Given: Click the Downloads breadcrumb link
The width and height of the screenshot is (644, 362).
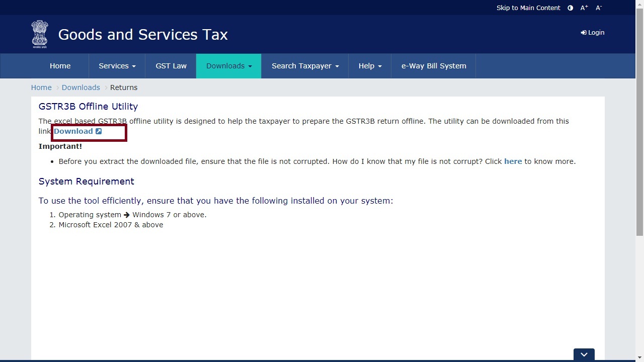Looking at the screenshot, I should [80, 87].
